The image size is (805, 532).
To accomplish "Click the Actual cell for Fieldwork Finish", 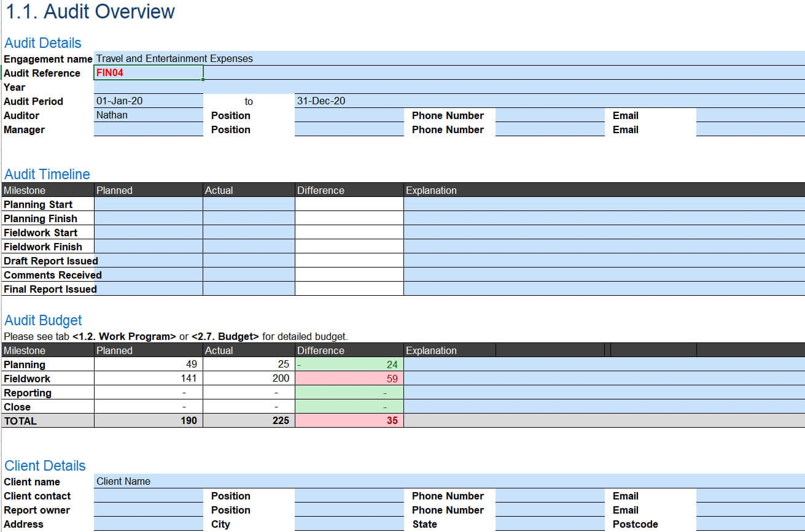I will pos(249,247).
